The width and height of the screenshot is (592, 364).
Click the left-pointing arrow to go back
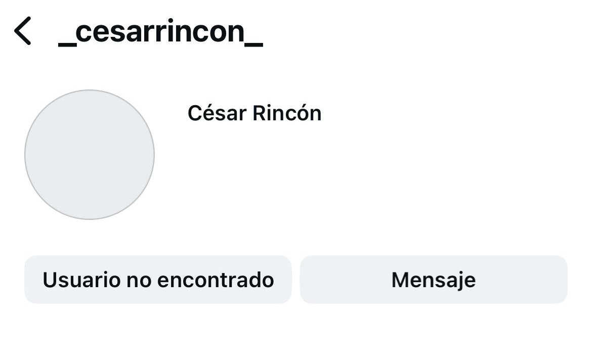(22, 31)
